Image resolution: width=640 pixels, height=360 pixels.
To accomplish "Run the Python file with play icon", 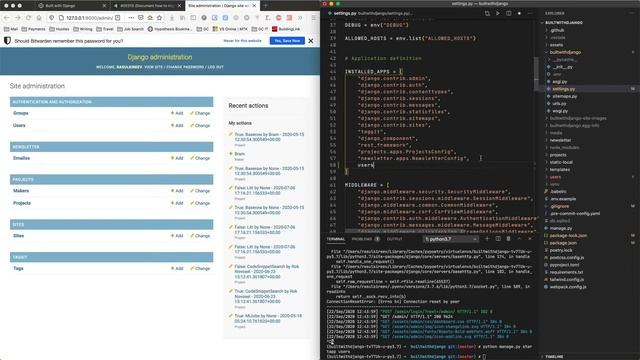I will click(498, 13).
